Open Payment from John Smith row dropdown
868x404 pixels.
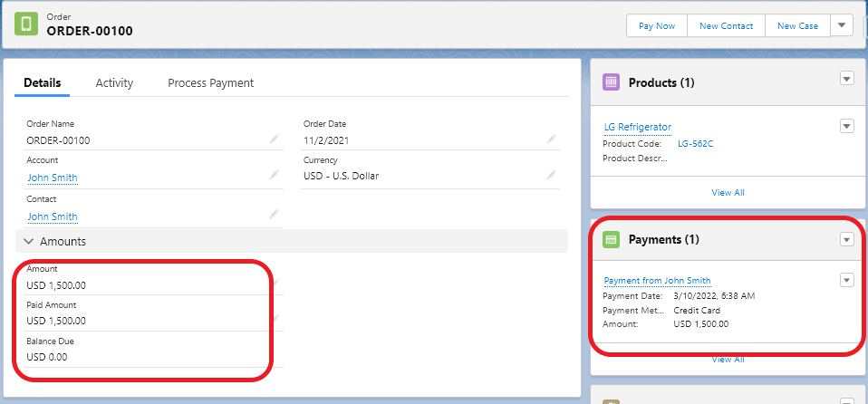[847, 280]
